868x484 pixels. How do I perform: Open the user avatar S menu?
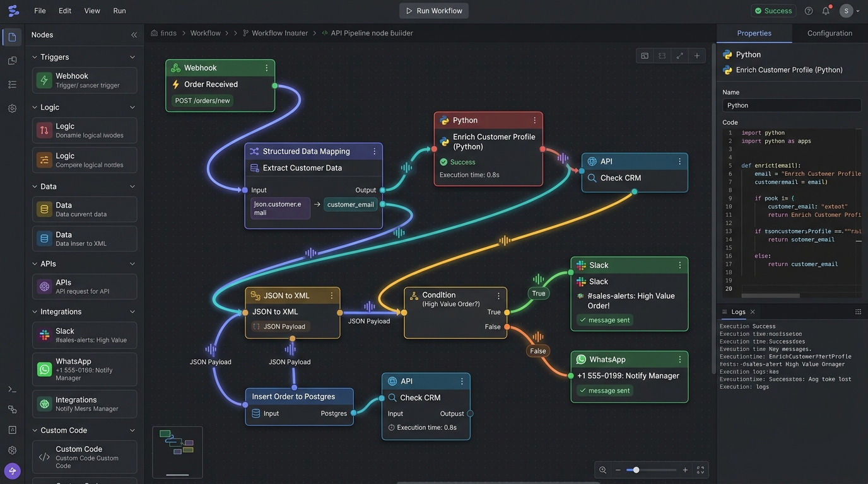tap(847, 11)
